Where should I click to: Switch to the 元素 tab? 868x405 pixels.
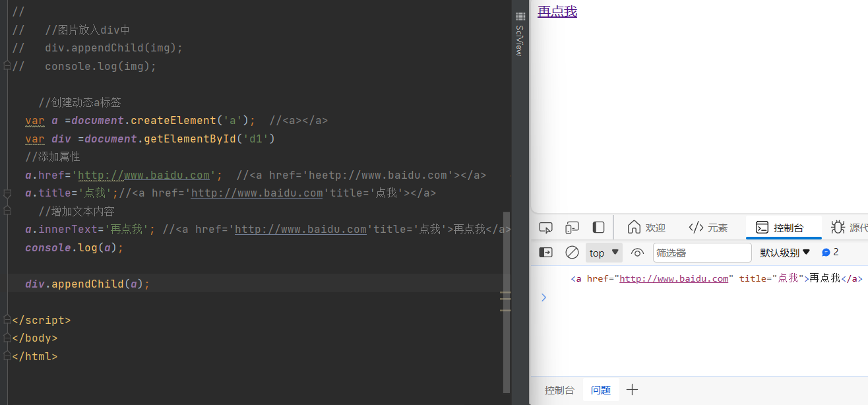[708, 228]
